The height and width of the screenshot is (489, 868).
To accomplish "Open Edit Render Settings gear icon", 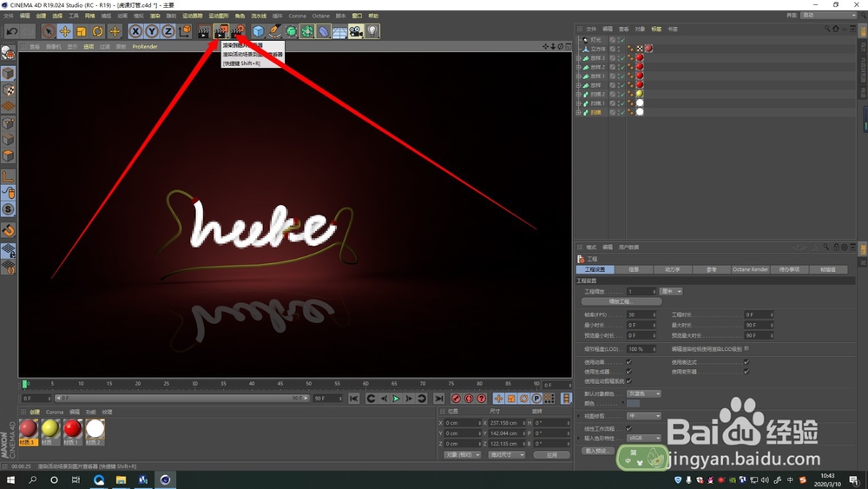I will (x=238, y=31).
